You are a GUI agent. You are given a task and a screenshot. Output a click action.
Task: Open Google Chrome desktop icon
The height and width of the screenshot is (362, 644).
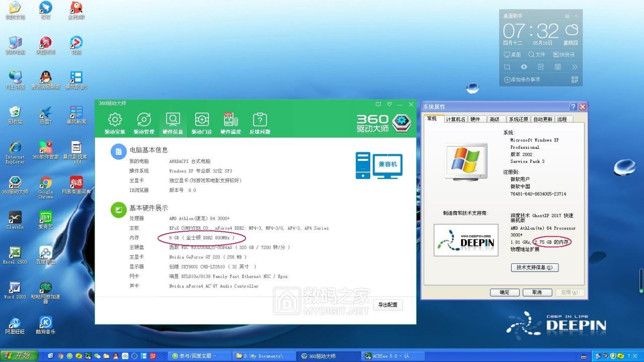point(46,187)
